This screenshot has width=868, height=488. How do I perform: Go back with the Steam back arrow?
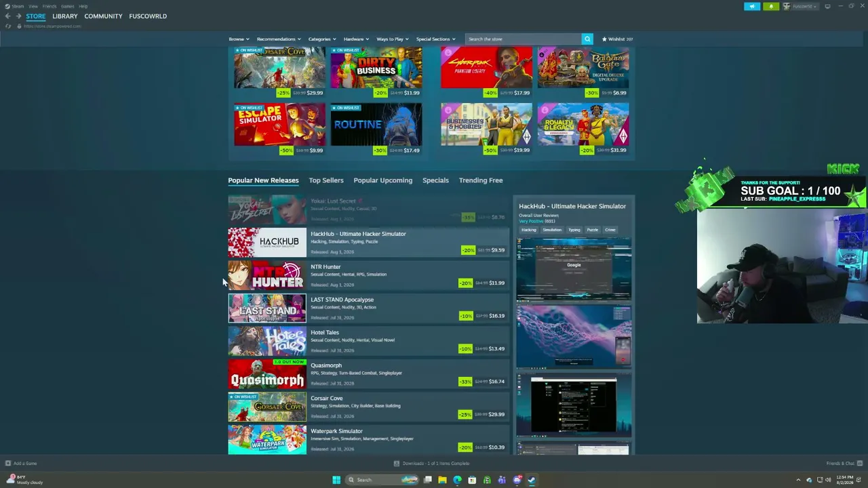point(8,16)
